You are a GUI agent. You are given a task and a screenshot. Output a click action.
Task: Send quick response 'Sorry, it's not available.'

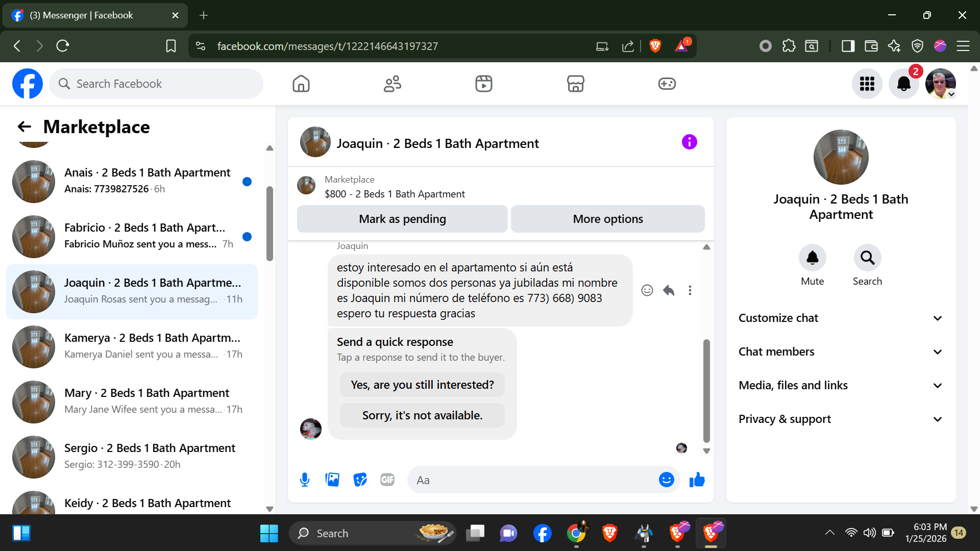tap(422, 415)
